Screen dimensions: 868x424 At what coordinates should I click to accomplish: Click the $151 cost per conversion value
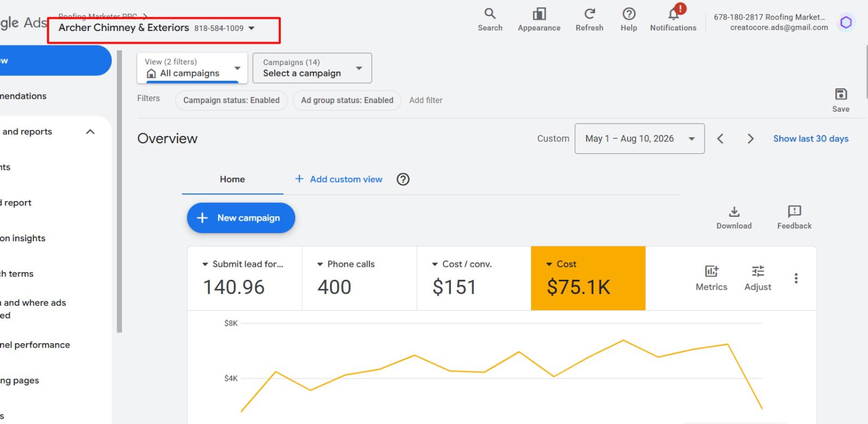[x=454, y=287]
